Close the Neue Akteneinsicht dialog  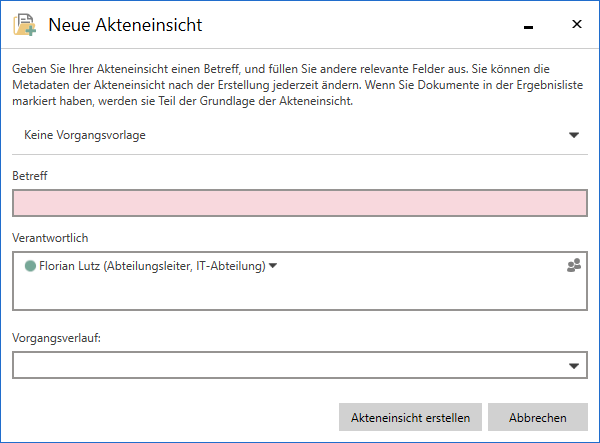point(577,24)
